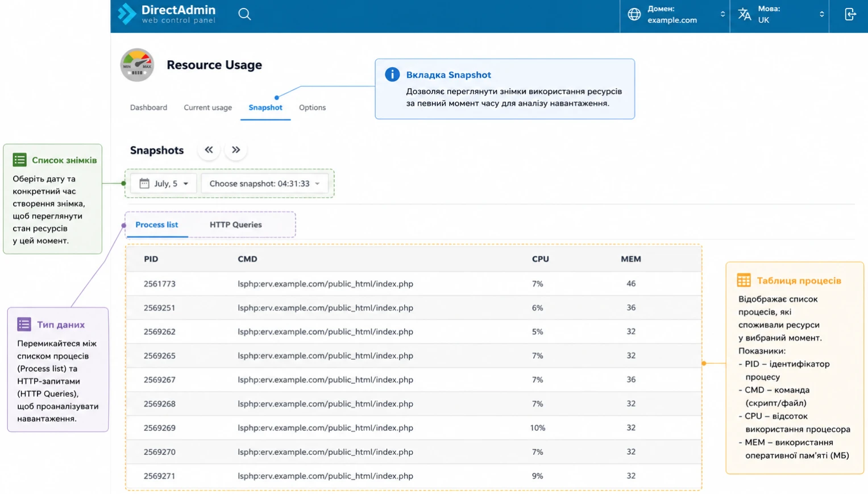
Task: Click the 6% CPU value
Action: click(538, 308)
